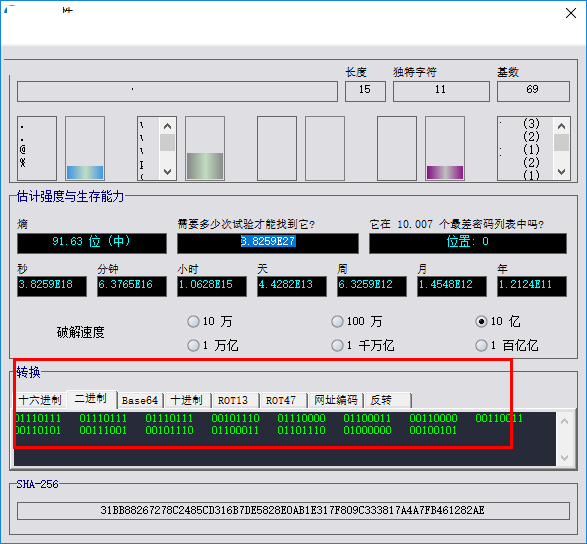The image size is (587, 544).
Task: Open the ROT47 conversion tab
Action: tap(283, 400)
